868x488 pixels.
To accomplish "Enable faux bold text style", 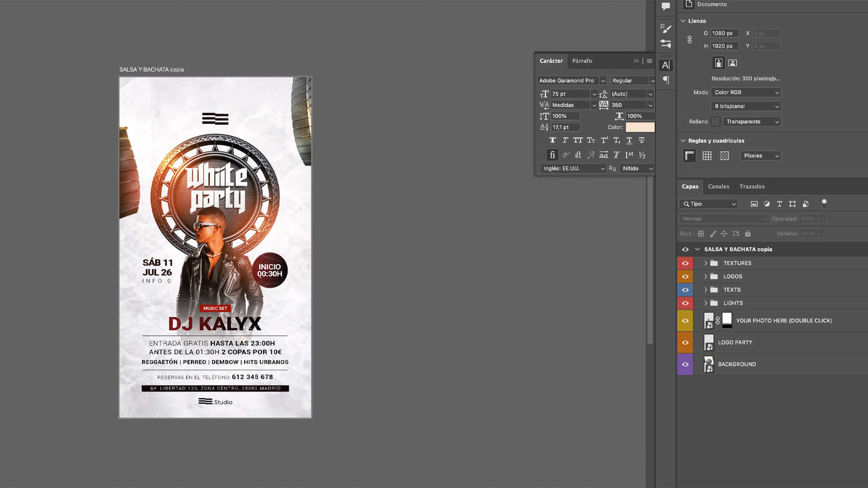I will point(552,140).
